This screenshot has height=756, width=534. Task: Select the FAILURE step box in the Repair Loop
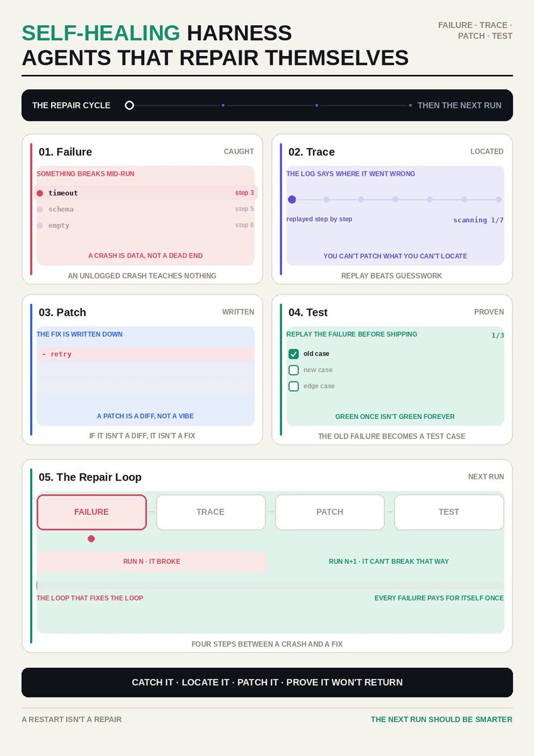[92, 512]
